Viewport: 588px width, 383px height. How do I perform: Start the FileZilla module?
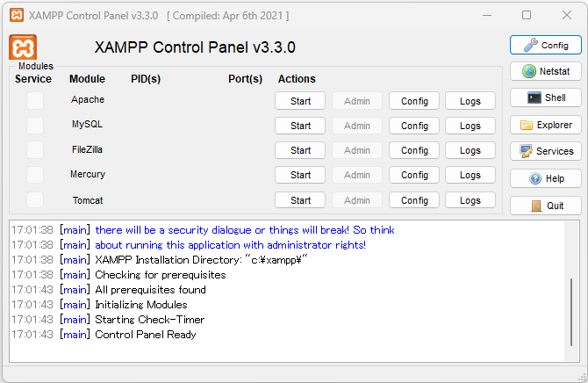(x=300, y=150)
